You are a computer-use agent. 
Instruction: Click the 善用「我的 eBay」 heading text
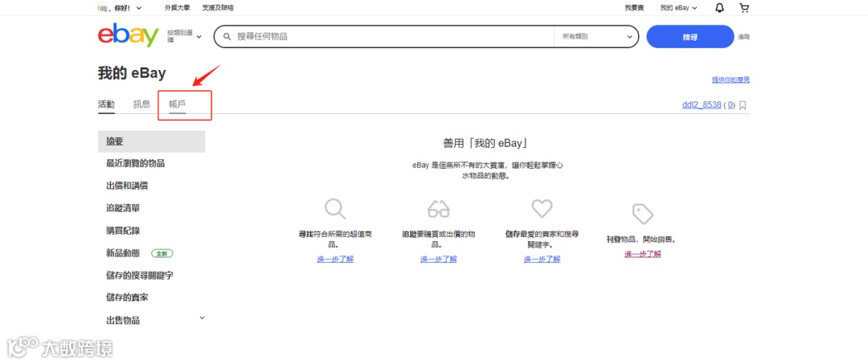coord(485,143)
